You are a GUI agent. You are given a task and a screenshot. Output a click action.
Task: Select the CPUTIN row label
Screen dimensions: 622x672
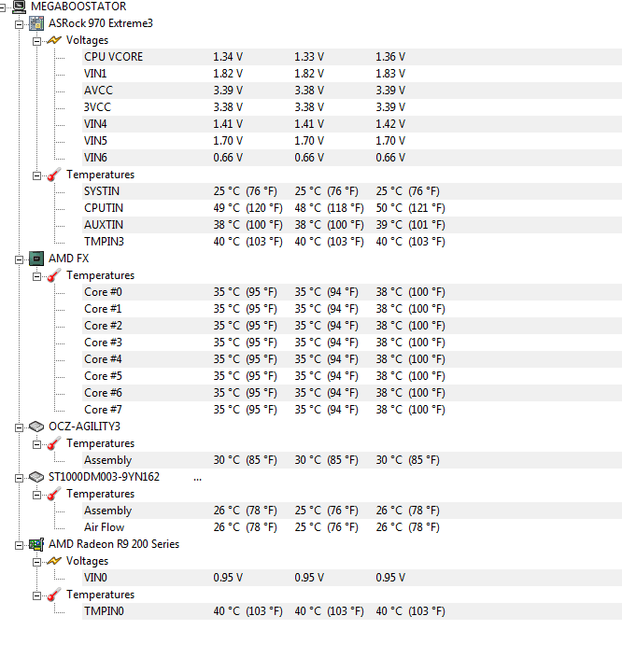[104, 208]
